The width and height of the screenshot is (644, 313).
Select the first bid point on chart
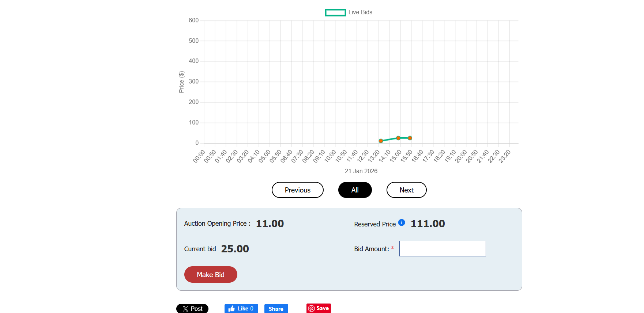click(x=381, y=141)
